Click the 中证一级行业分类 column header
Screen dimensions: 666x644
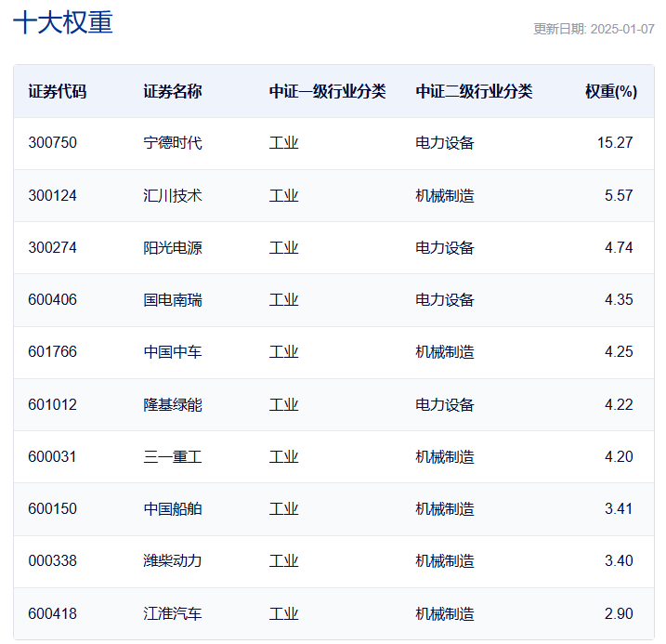328,91
